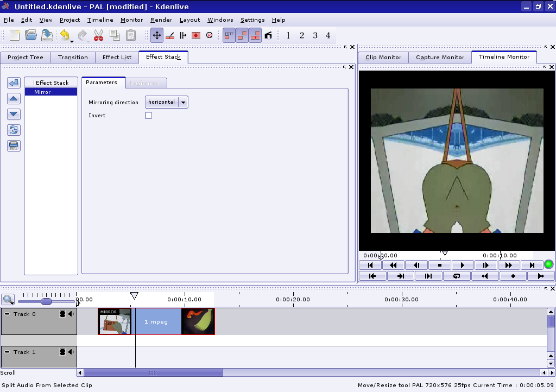The height and width of the screenshot is (392, 556).
Task: Switch to the Project Tree tab
Action: pyautogui.click(x=26, y=58)
